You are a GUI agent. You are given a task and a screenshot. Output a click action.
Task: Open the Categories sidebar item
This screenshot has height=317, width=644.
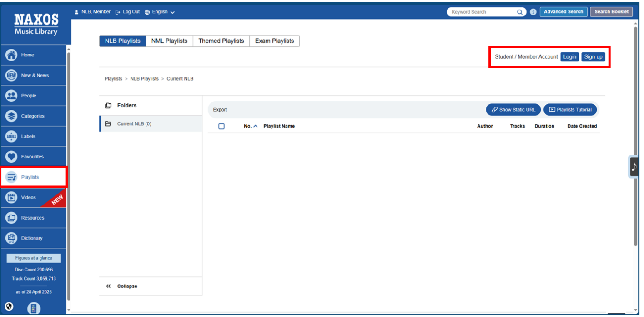pos(33,116)
